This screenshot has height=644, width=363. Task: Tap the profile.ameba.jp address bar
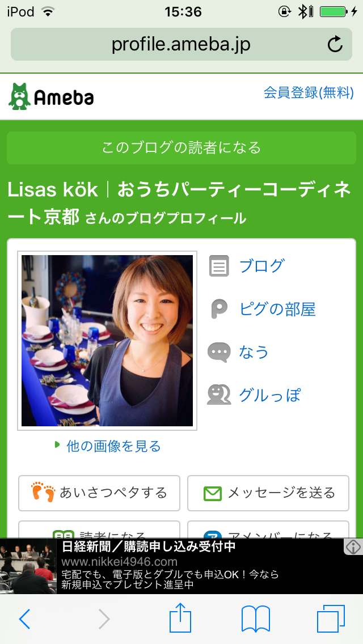coord(181,44)
